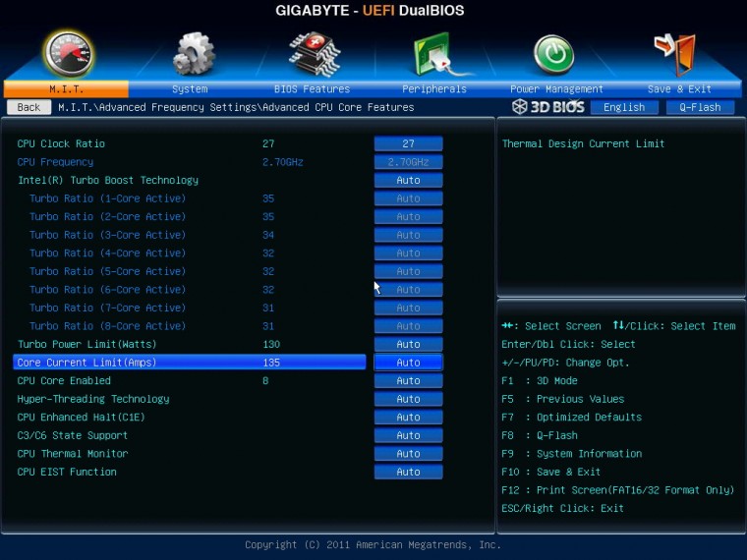Click the System gears icon

[194, 53]
